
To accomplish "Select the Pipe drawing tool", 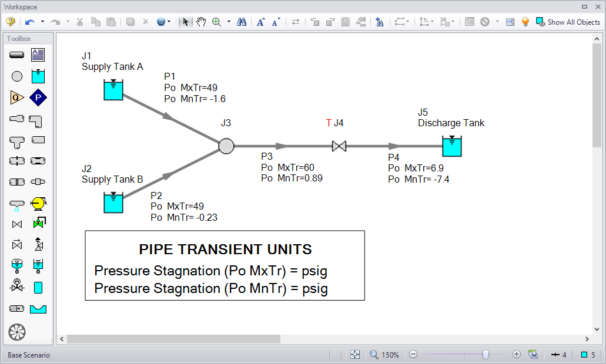I will point(16,55).
